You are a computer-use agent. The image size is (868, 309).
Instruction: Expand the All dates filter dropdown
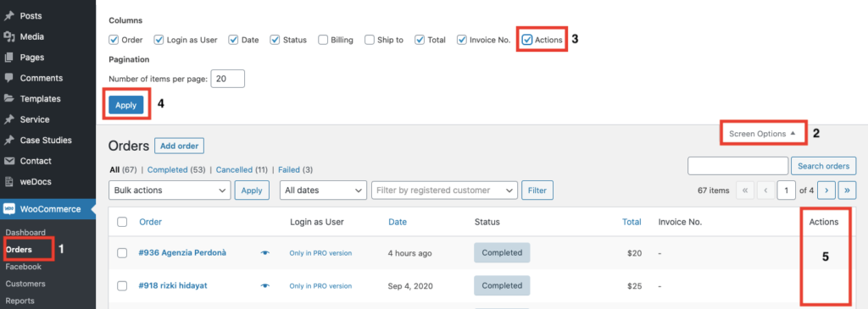pos(323,190)
